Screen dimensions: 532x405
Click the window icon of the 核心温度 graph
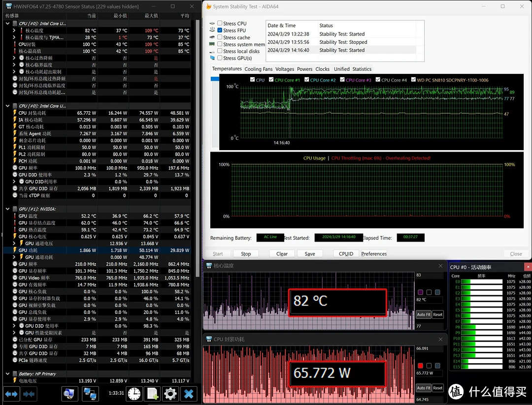pos(209,266)
